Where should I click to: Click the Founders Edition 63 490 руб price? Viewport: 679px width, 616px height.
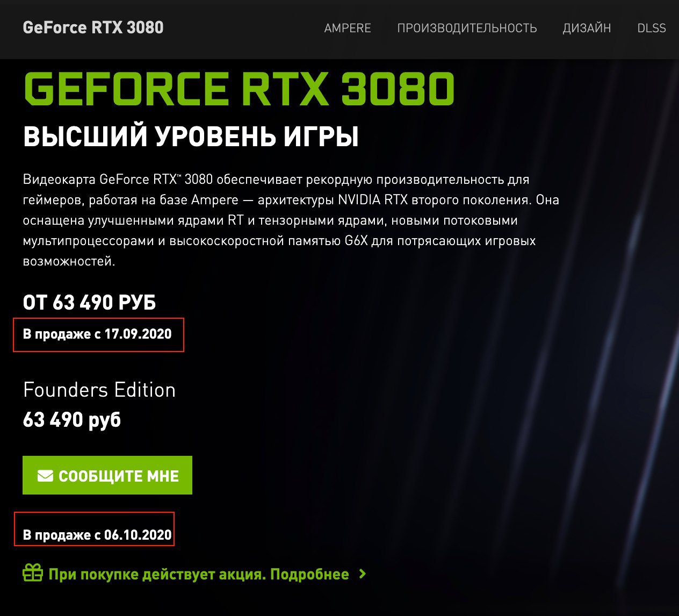click(72, 420)
